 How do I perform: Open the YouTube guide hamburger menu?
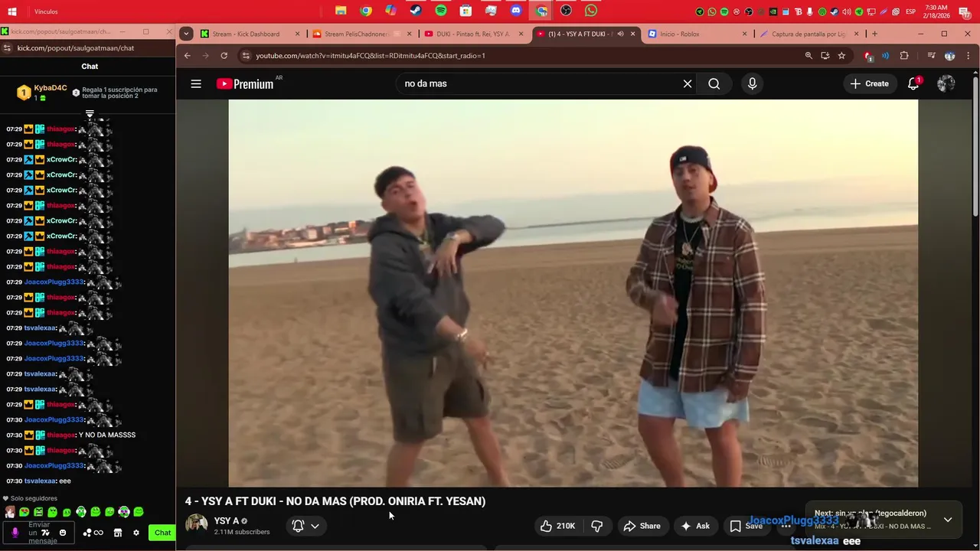point(196,83)
